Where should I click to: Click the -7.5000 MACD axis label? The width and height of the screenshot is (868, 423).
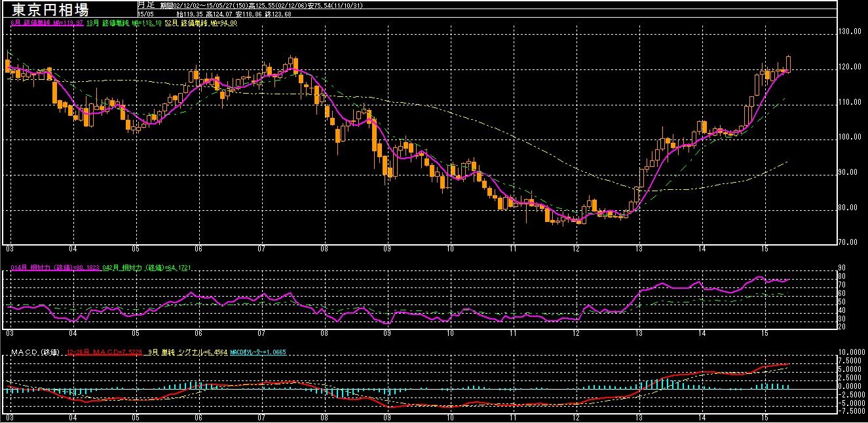852,412
